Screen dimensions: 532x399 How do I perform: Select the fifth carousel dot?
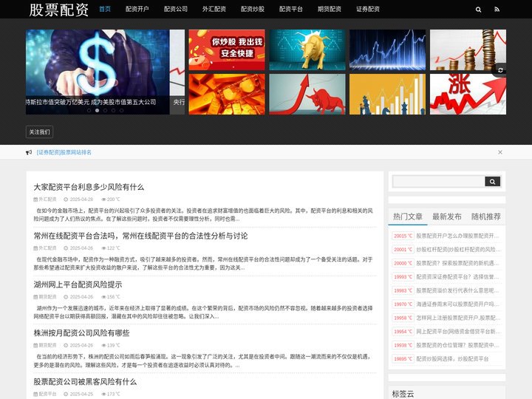[121, 110]
